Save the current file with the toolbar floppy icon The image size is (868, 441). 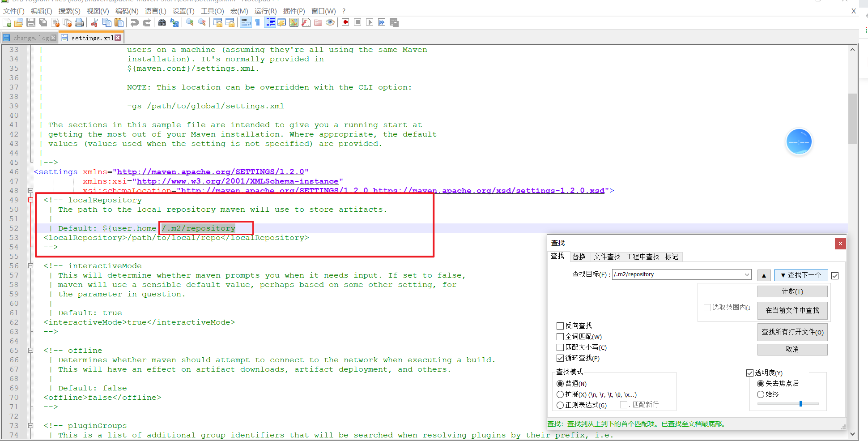click(x=31, y=22)
